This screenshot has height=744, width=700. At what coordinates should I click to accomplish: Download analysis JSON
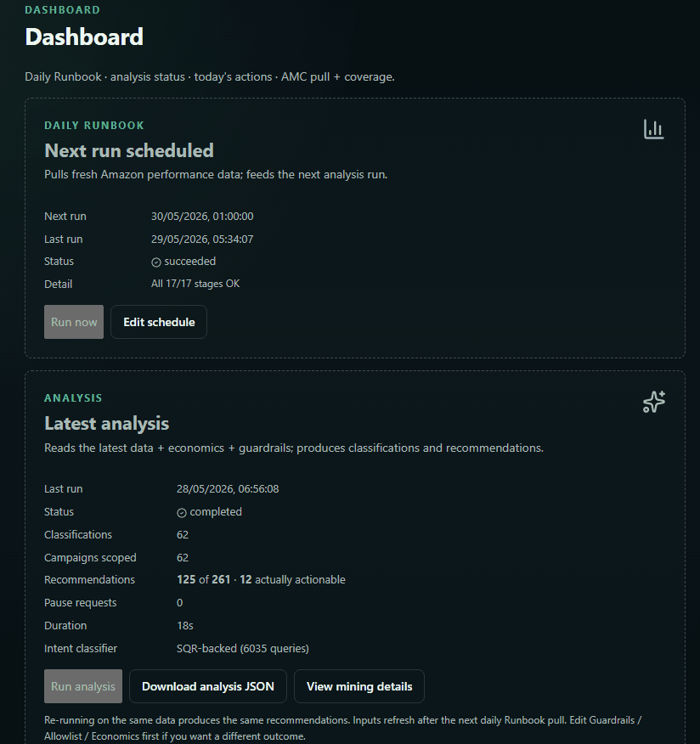point(208,686)
